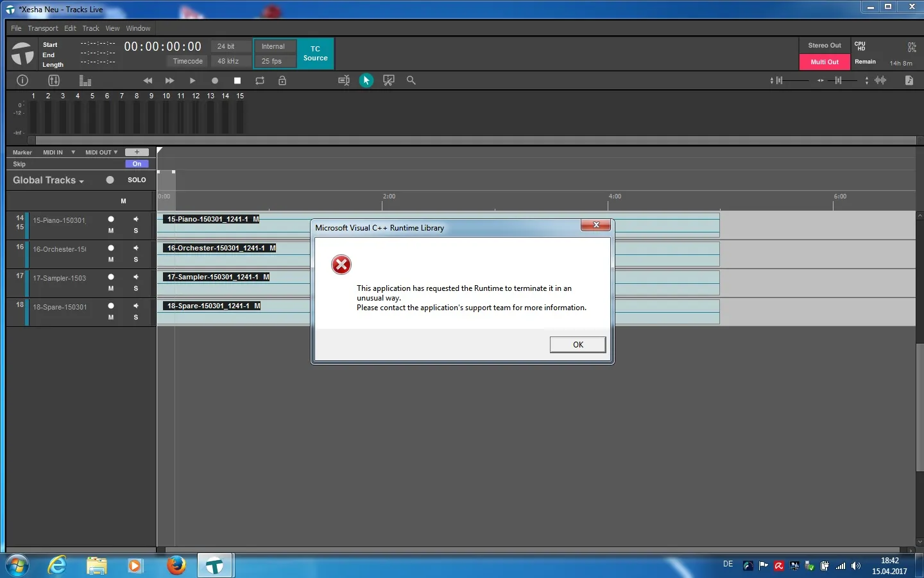Click OK in the runtime error dialog
This screenshot has height=578, width=924.
pyautogui.click(x=577, y=345)
